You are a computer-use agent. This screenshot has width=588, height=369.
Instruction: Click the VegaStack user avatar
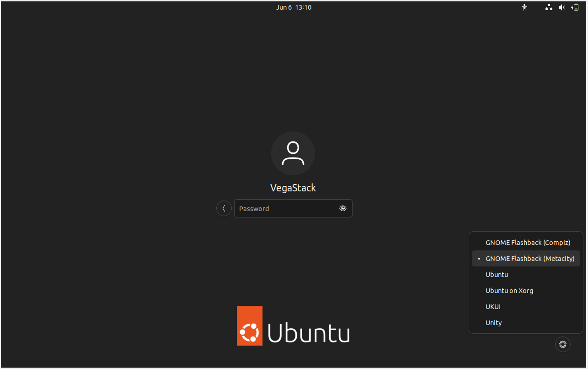tap(293, 153)
